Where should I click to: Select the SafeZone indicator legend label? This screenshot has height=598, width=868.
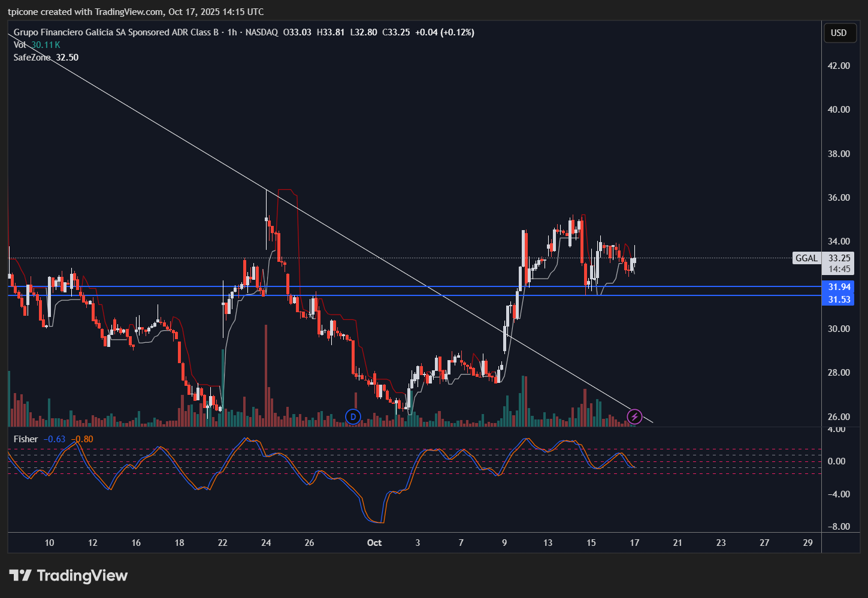[x=32, y=58]
